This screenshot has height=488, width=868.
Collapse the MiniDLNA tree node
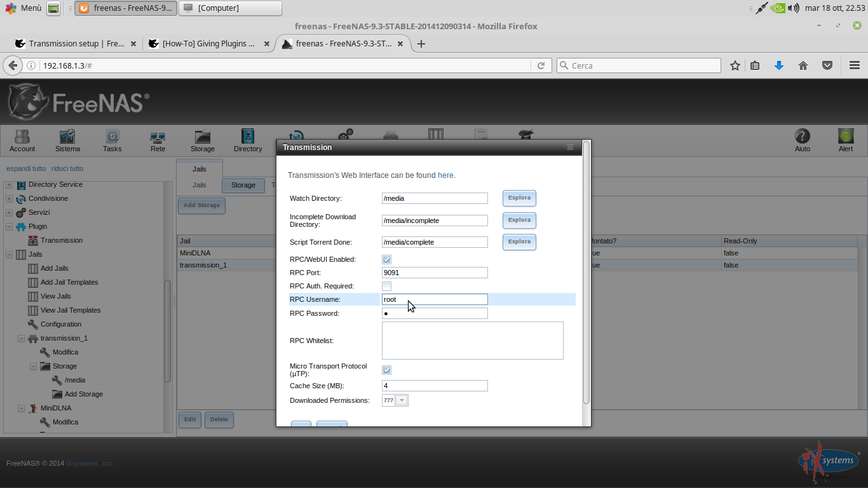[x=22, y=408]
